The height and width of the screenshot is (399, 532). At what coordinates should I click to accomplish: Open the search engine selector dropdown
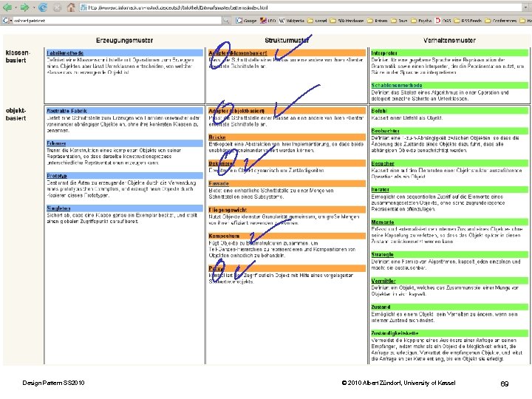coord(7,21)
